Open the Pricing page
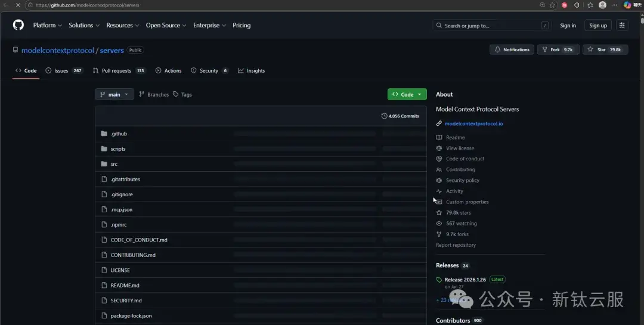The image size is (644, 325). pyautogui.click(x=241, y=25)
